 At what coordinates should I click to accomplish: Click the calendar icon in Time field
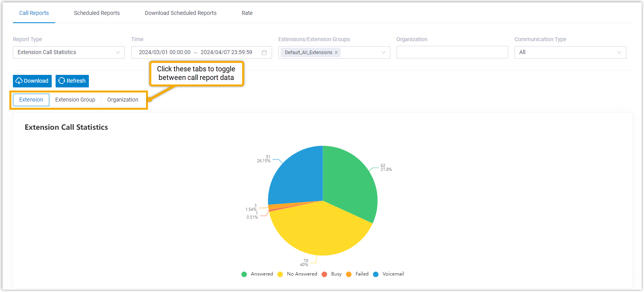(x=264, y=53)
